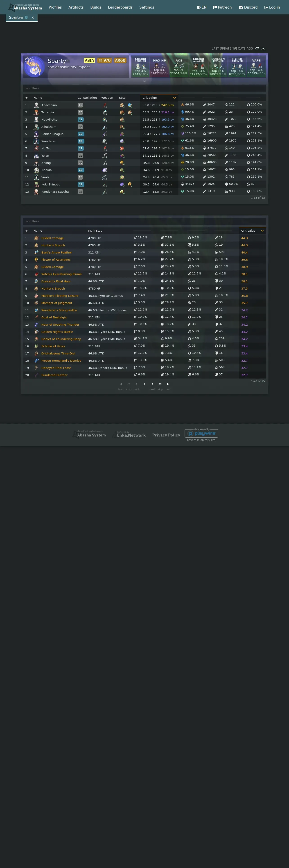Click the Akasha System logo
Image resolution: width=289 pixels, height=868 pixels.
point(25,7)
